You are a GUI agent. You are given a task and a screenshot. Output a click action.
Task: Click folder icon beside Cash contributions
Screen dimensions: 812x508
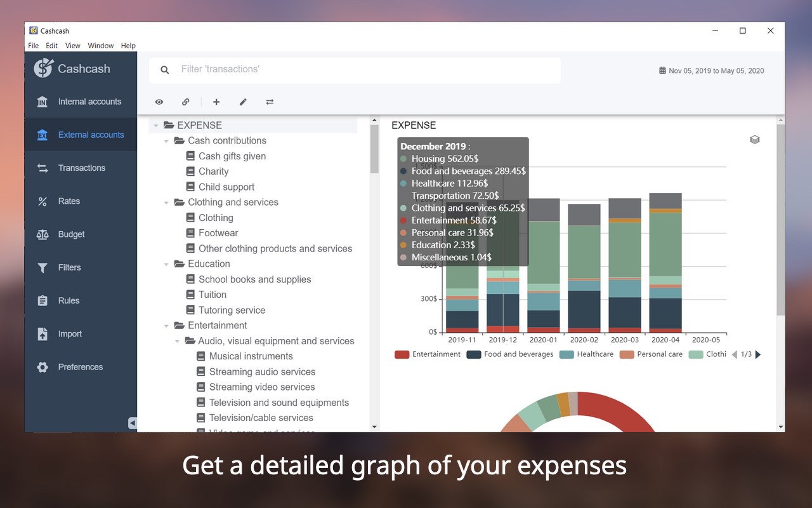[180, 141]
